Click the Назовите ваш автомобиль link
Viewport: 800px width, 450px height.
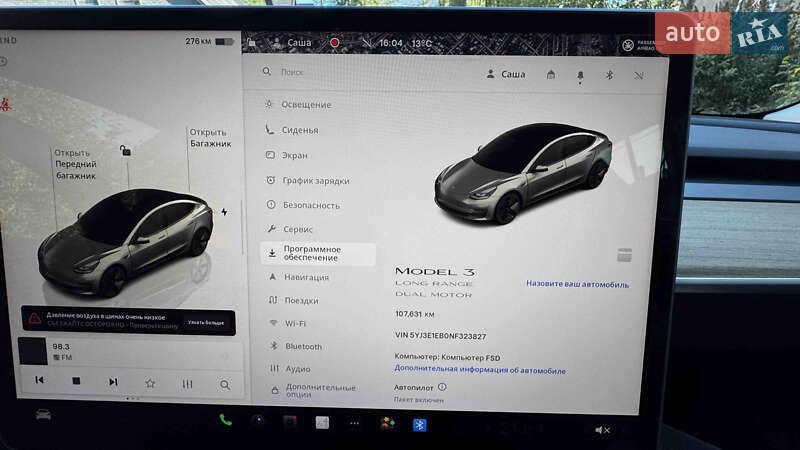click(577, 284)
